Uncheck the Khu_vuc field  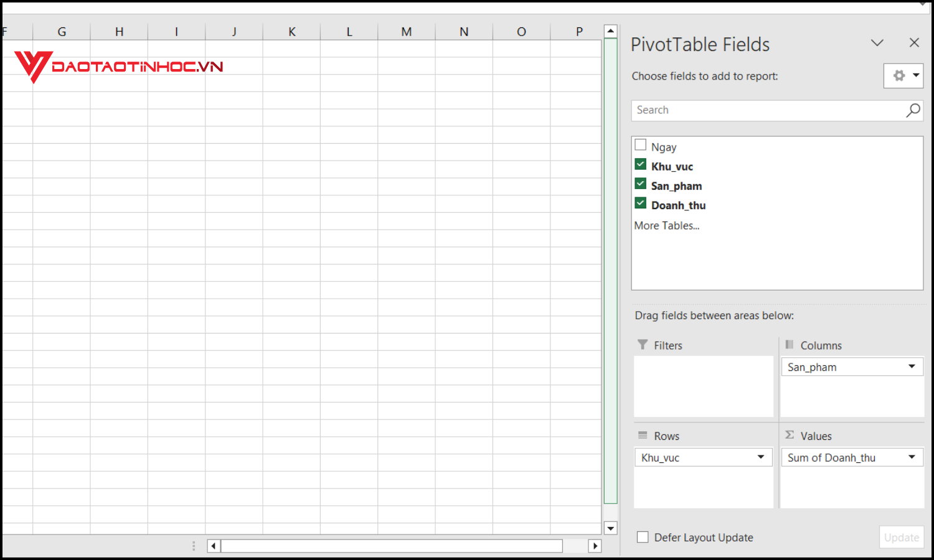pos(640,164)
